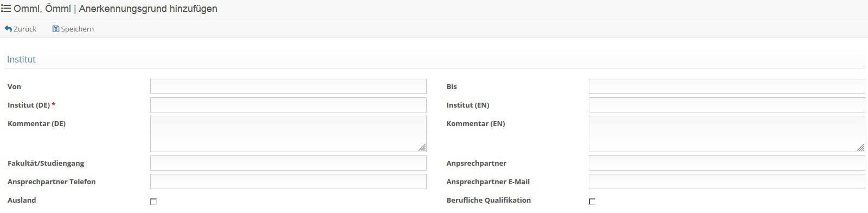868x213 pixels.
Task: Click into the Institut (DE) field
Action: [288, 105]
